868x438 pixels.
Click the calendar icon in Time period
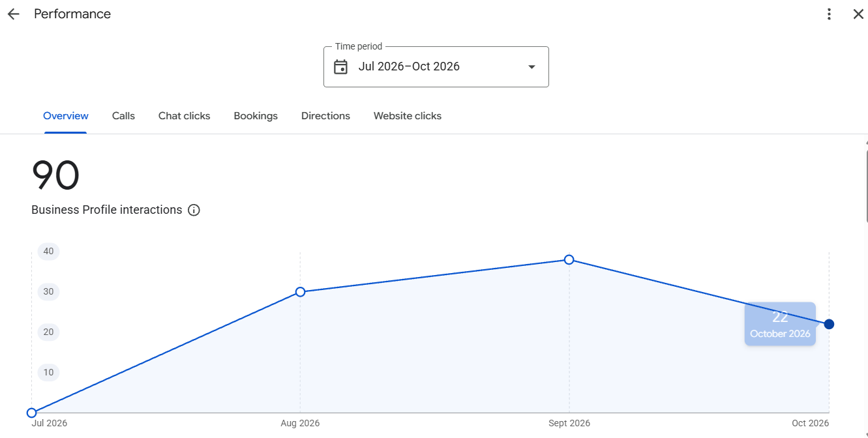[340, 66]
